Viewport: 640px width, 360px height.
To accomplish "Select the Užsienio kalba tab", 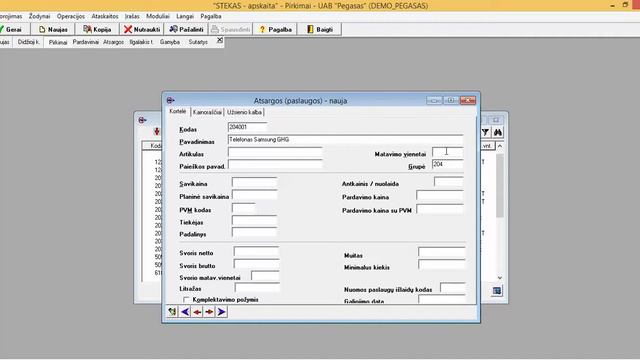I will pyautogui.click(x=244, y=112).
